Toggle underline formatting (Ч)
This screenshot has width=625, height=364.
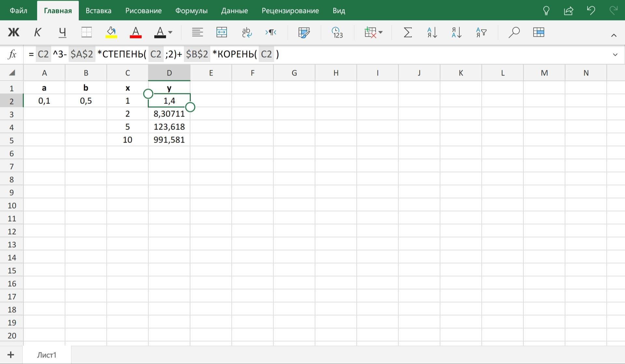click(62, 32)
